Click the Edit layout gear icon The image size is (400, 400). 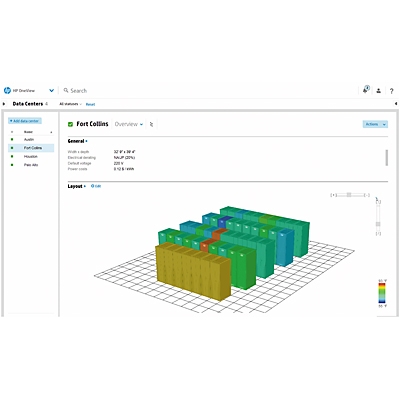[93, 186]
